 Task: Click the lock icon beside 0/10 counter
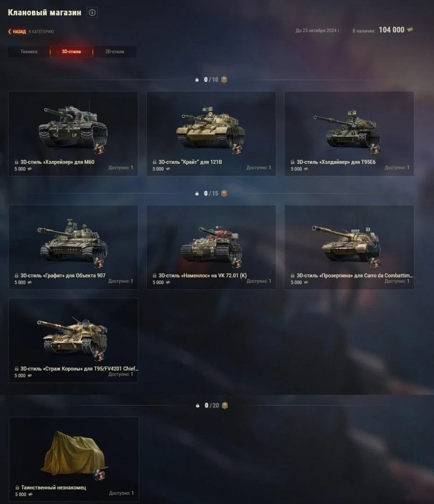point(197,80)
